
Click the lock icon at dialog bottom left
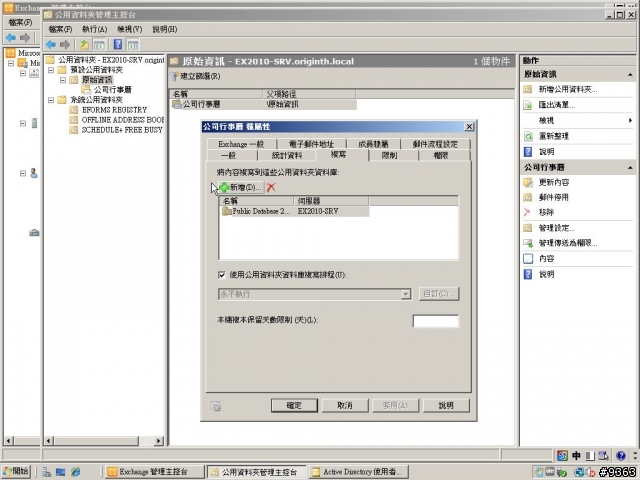coord(216,406)
